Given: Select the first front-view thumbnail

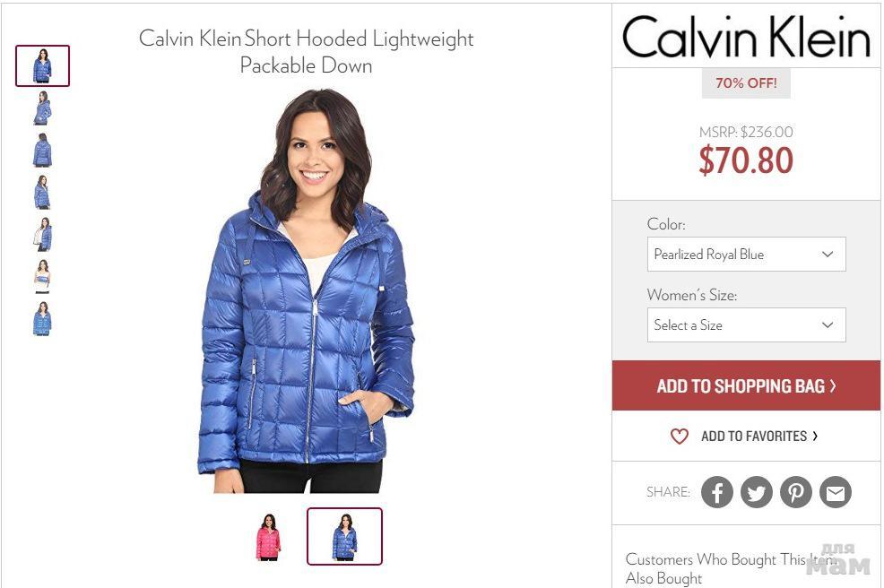Looking at the screenshot, I should (x=42, y=66).
